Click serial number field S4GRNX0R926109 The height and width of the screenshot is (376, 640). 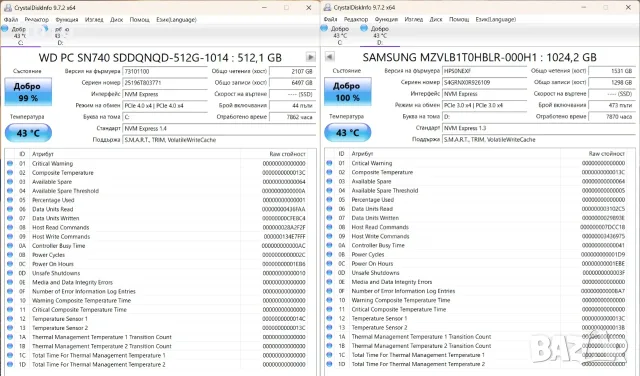pos(484,82)
